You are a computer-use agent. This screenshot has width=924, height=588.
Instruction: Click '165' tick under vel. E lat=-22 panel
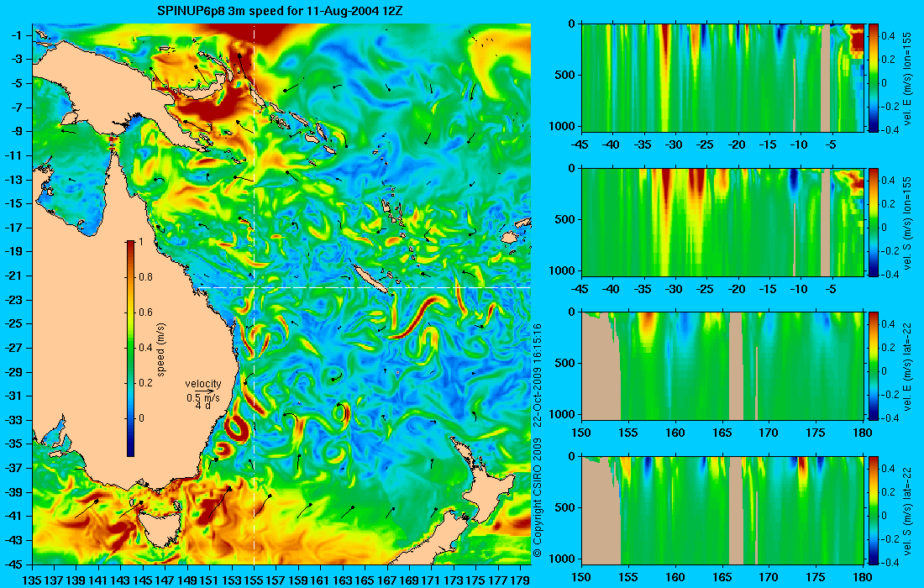pos(722,433)
